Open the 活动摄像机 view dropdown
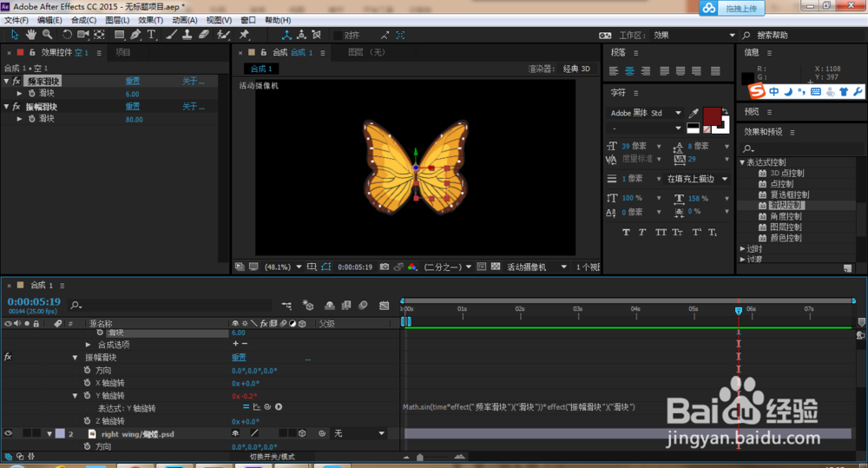Screen dimensions: 868x468 [536, 267]
